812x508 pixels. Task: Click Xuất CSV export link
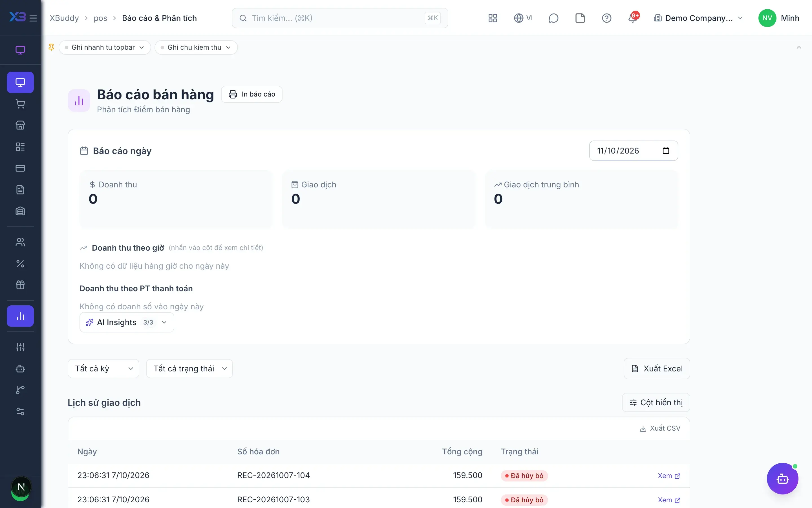click(x=660, y=428)
